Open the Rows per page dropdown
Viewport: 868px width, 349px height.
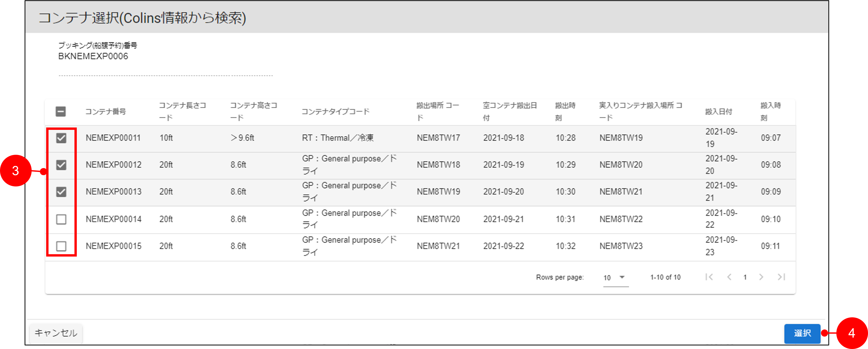pyautogui.click(x=615, y=278)
